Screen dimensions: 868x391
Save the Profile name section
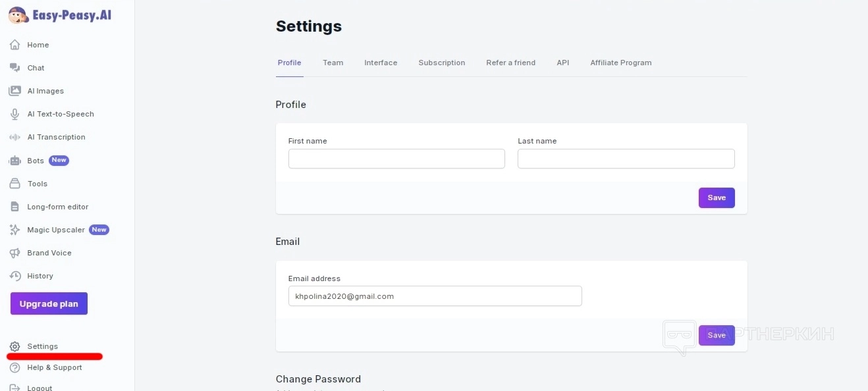click(716, 197)
